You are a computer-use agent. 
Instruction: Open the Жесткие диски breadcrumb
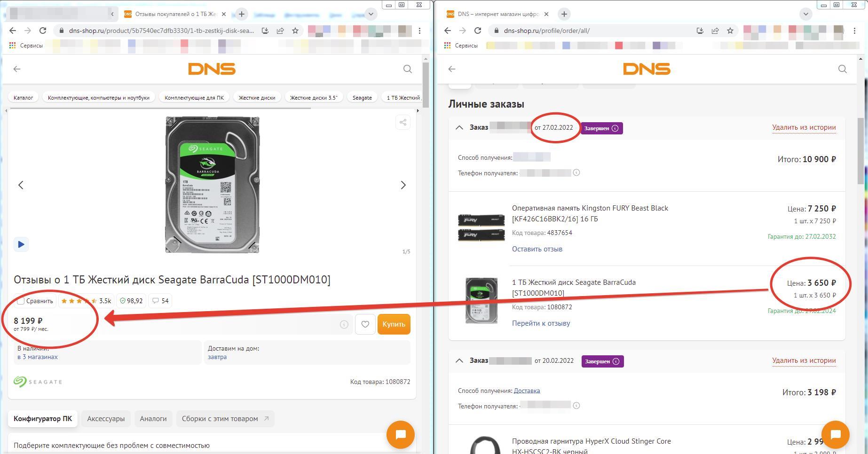click(257, 98)
